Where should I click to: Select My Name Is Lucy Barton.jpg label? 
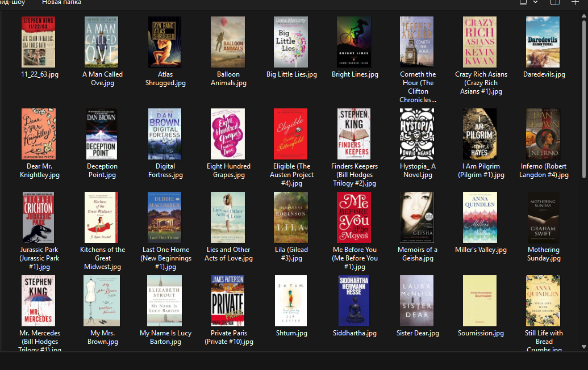pos(165,337)
